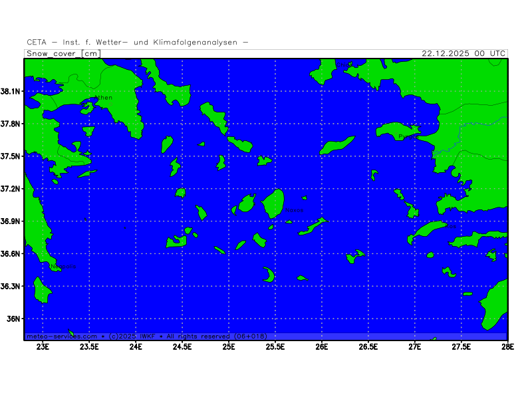Click the CETA institute title text
The image size is (532, 399).
coord(138,43)
